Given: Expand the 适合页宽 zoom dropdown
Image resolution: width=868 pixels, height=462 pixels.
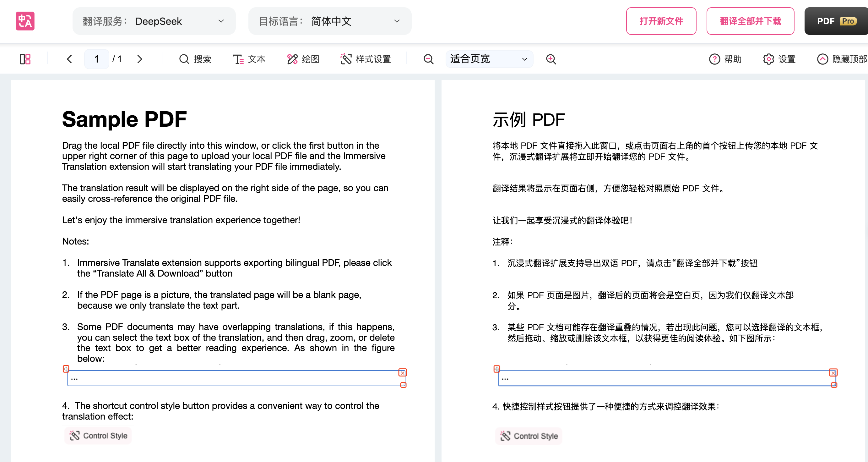Looking at the screenshot, I should [x=489, y=59].
